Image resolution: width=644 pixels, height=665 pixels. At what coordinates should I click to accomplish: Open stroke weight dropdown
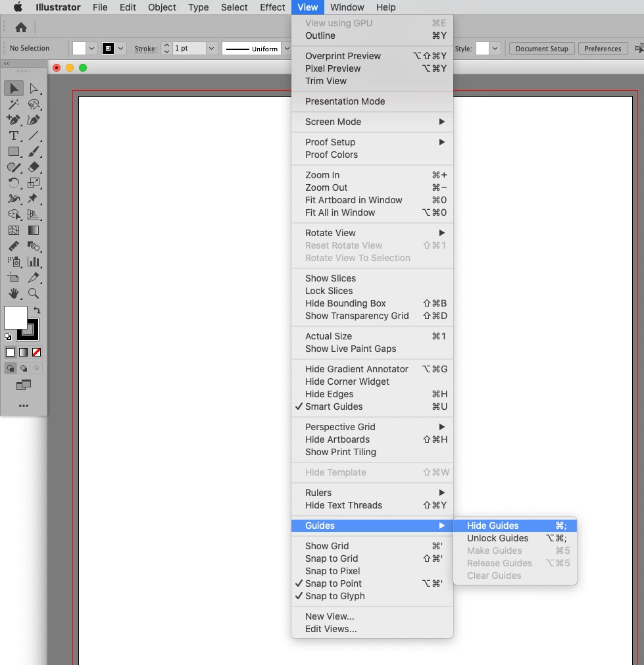click(211, 49)
